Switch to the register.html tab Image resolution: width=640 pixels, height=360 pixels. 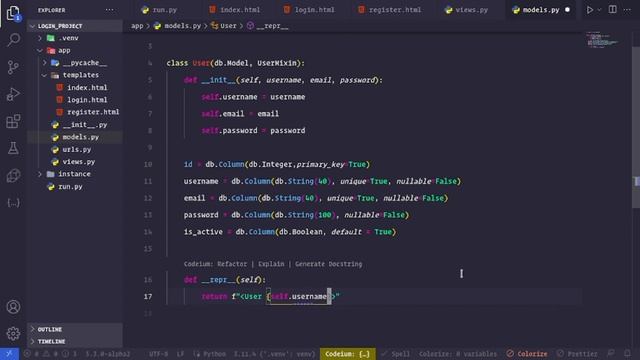click(390, 10)
